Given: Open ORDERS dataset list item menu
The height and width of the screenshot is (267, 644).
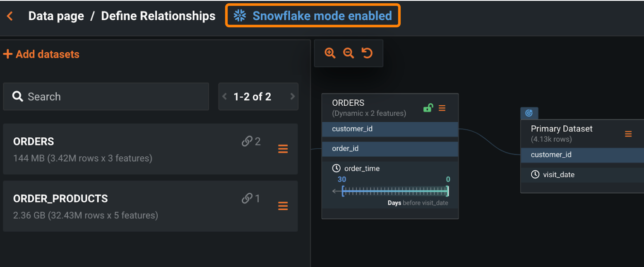Looking at the screenshot, I should [283, 149].
